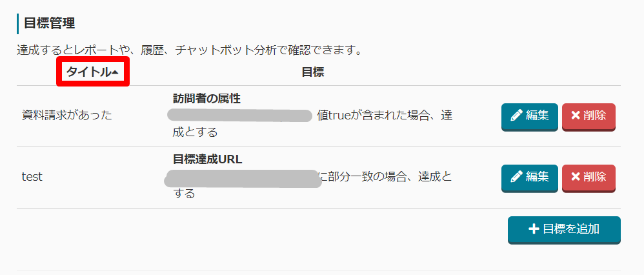Click the sort arrow beside タイトル
The height and width of the screenshot is (275, 644).
pos(115,73)
